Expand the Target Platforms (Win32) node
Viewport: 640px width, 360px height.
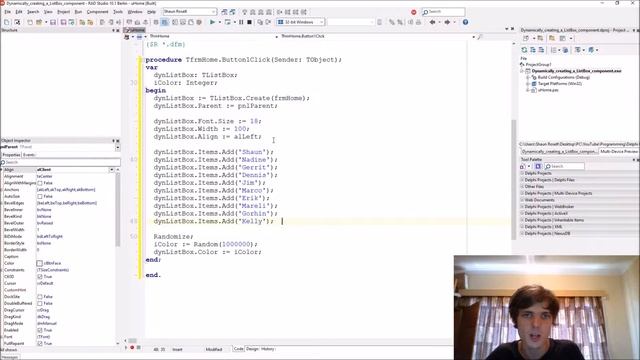[x=528, y=84]
